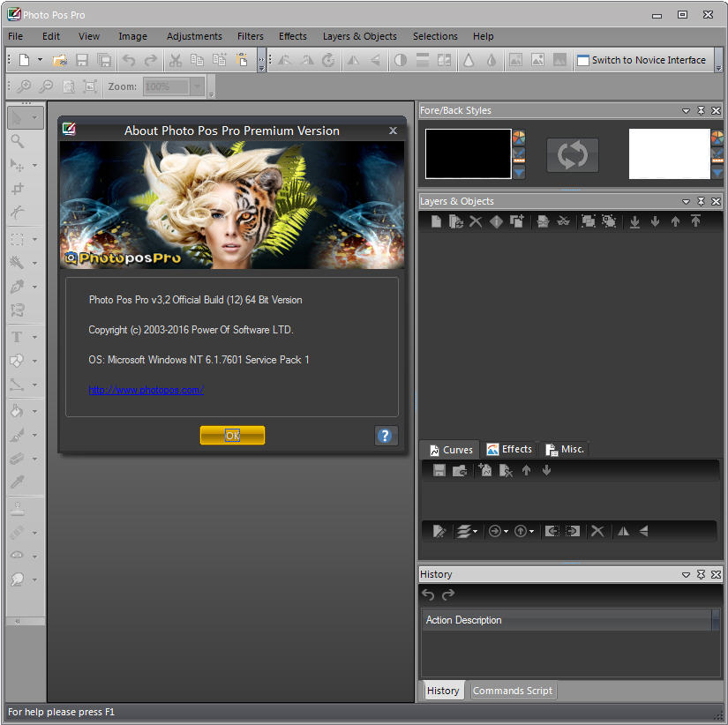The width and height of the screenshot is (728, 725).
Task: Select the Crop tool
Action: [18, 189]
